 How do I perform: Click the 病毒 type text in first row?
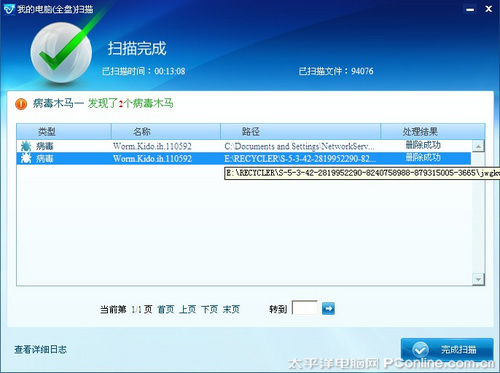45,146
